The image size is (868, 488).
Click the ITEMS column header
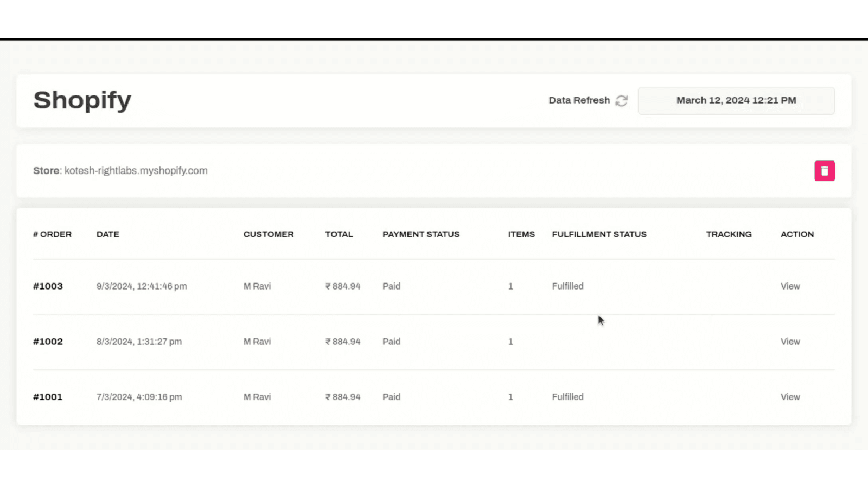521,234
